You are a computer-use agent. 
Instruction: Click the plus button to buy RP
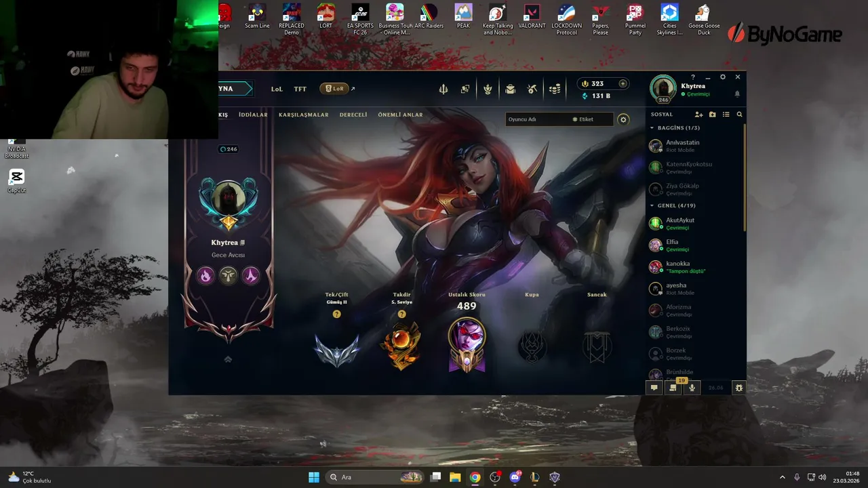point(623,83)
